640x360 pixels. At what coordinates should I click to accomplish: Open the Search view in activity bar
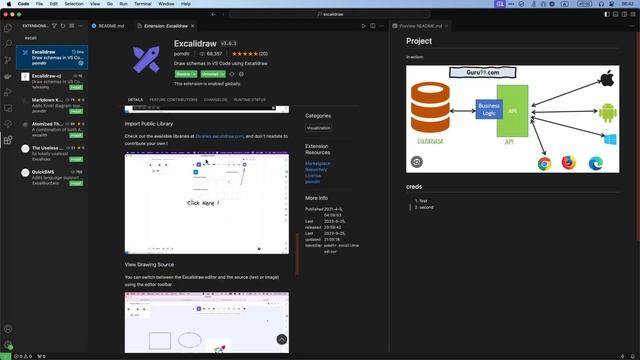[x=8, y=44]
